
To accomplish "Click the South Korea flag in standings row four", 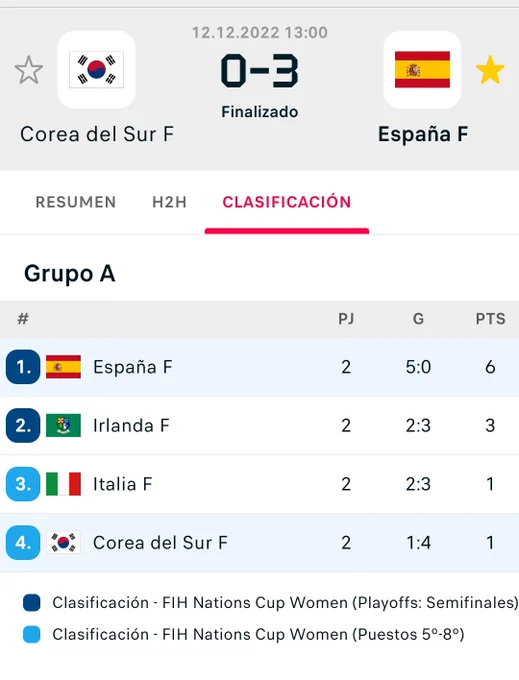I will (63, 543).
